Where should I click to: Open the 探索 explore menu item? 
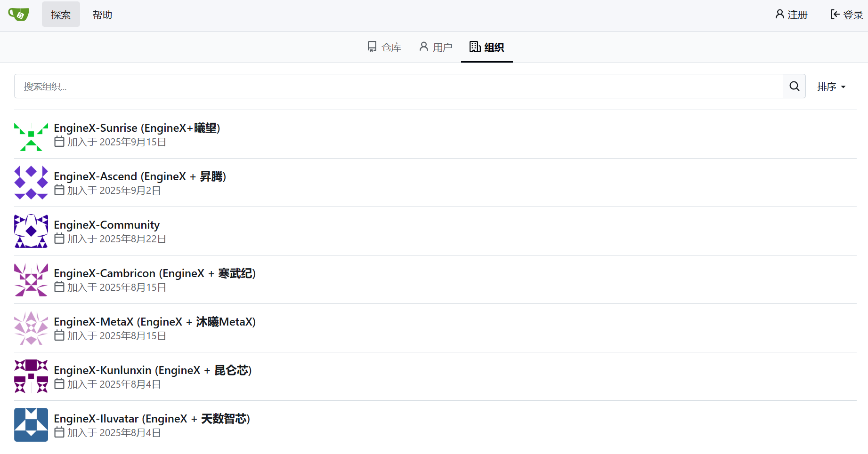pos(61,15)
